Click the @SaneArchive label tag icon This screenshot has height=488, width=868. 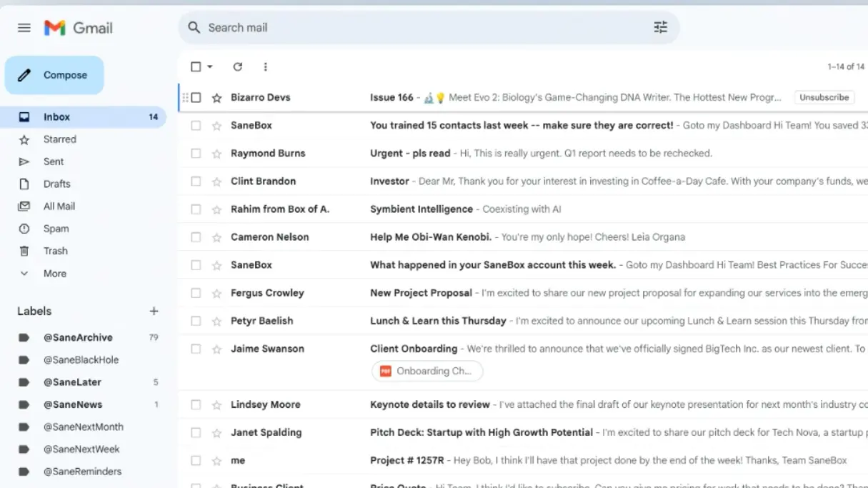pyautogui.click(x=24, y=337)
